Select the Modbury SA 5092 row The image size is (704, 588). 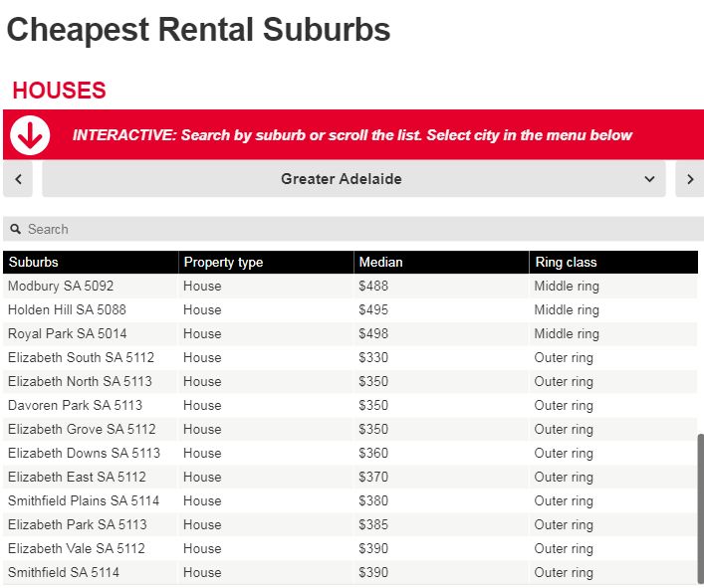(61, 287)
